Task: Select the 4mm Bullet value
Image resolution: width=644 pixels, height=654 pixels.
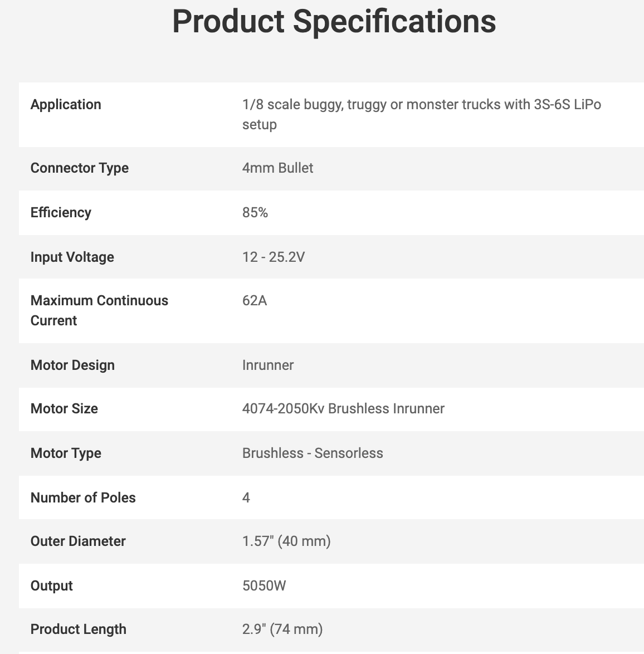Action: click(277, 168)
